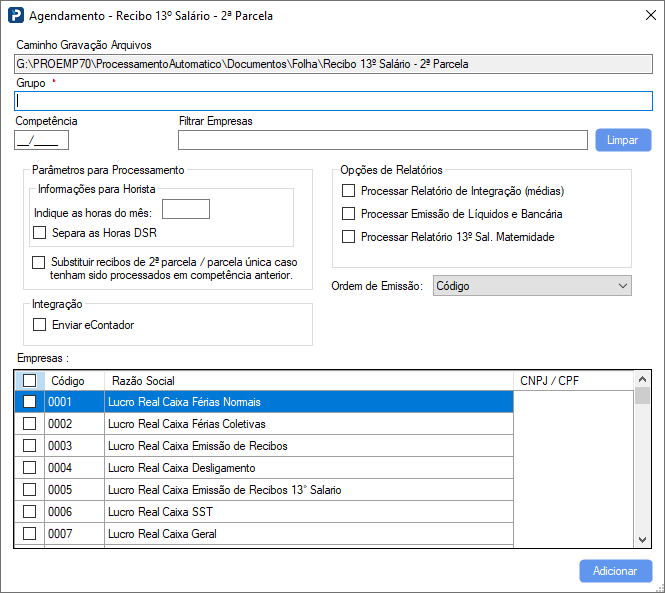
Task: Toggle select-all checkbox in Empresas header
Action: [x=30, y=380]
